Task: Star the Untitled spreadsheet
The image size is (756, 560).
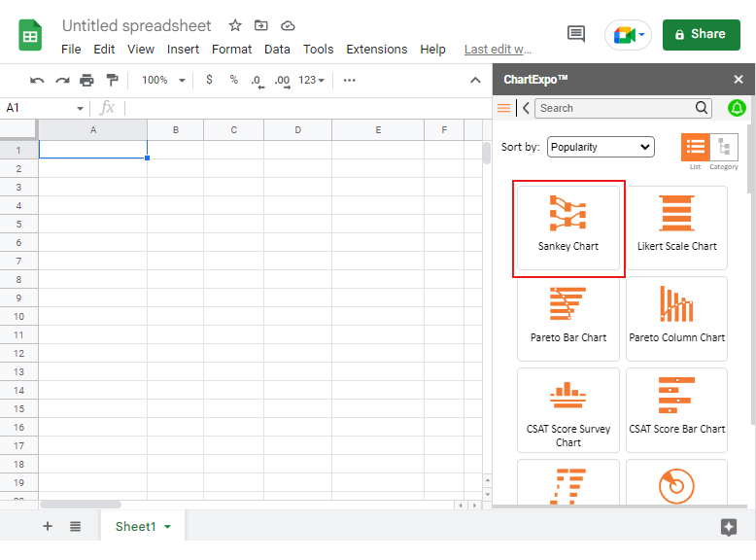Action: click(235, 25)
